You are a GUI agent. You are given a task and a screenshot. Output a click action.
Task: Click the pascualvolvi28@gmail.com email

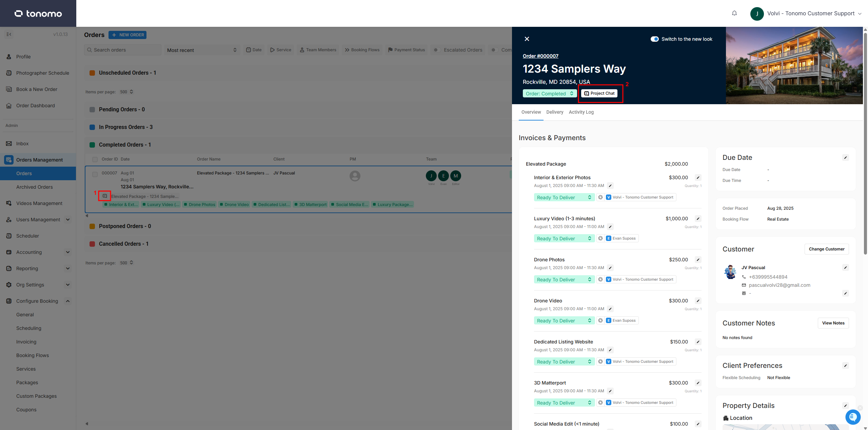[780, 285]
